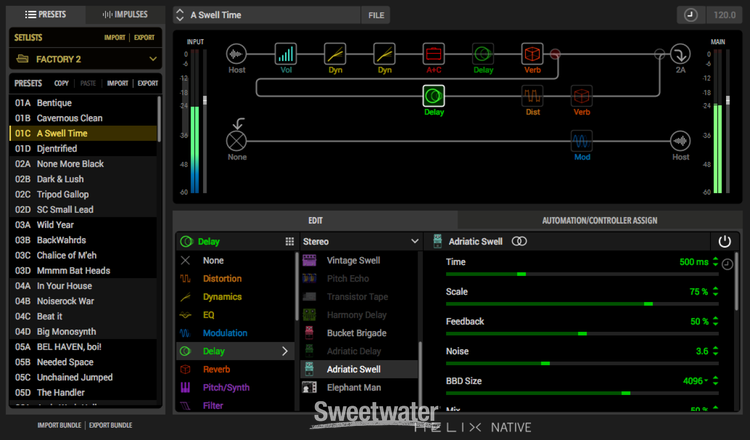750x440 pixels.
Task: Click the Elephant Man pedal icon
Action: click(x=309, y=387)
